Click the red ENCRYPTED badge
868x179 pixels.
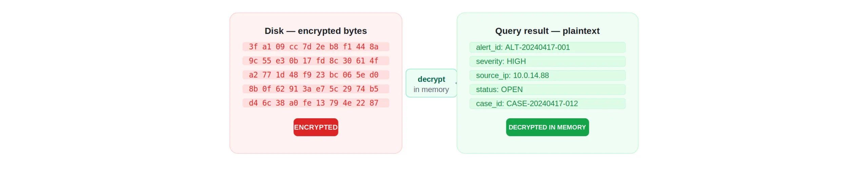point(316,127)
